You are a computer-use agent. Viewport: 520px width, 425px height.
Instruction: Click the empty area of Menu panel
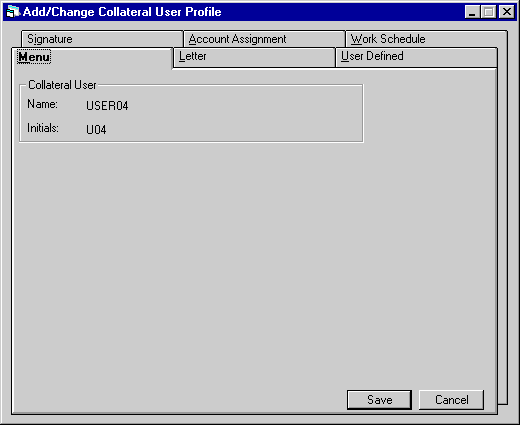(x=253, y=260)
